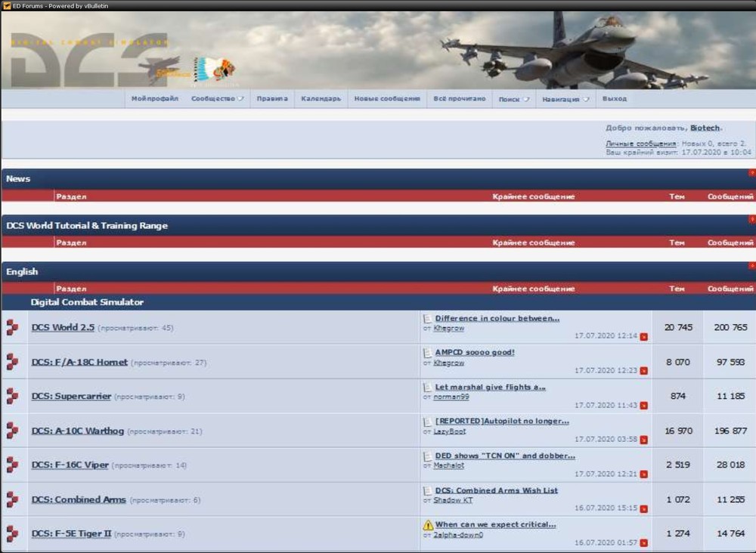
Task: Open thread 'DCS: Combined Arms Wish List'
Action: (x=496, y=490)
